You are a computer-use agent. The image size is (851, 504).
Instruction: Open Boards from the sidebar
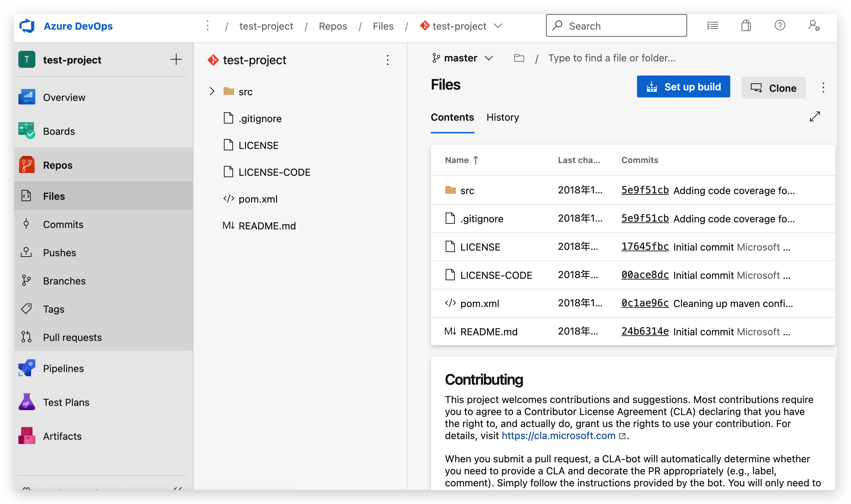103,131
